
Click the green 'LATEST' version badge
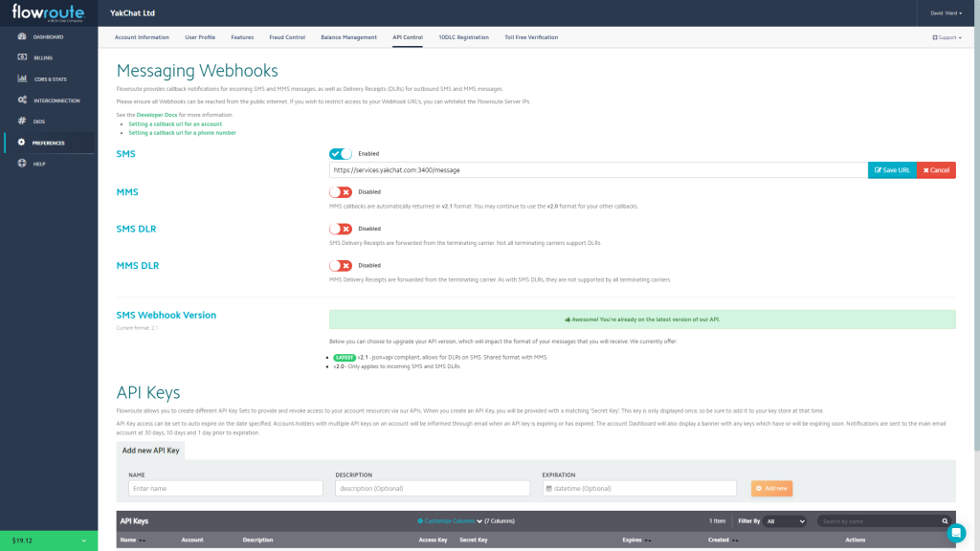(345, 358)
